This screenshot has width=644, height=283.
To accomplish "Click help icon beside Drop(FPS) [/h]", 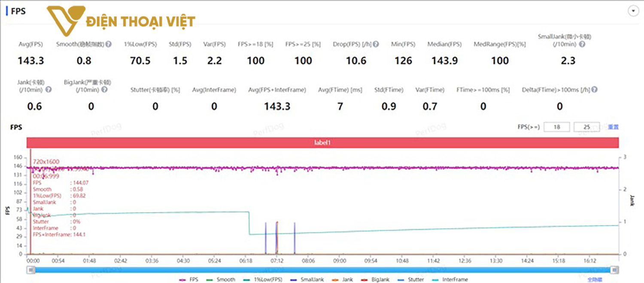I will click(376, 44).
